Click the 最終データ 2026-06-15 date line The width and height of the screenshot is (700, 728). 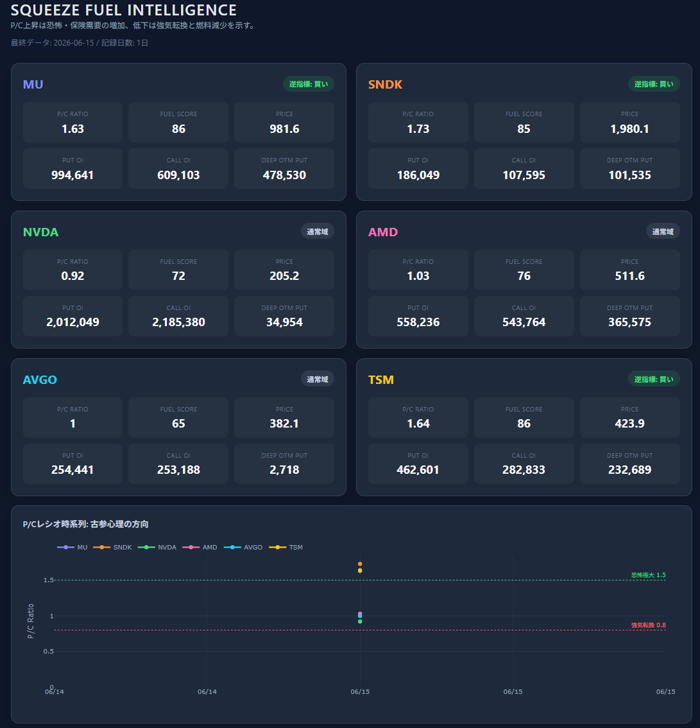point(80,43)
